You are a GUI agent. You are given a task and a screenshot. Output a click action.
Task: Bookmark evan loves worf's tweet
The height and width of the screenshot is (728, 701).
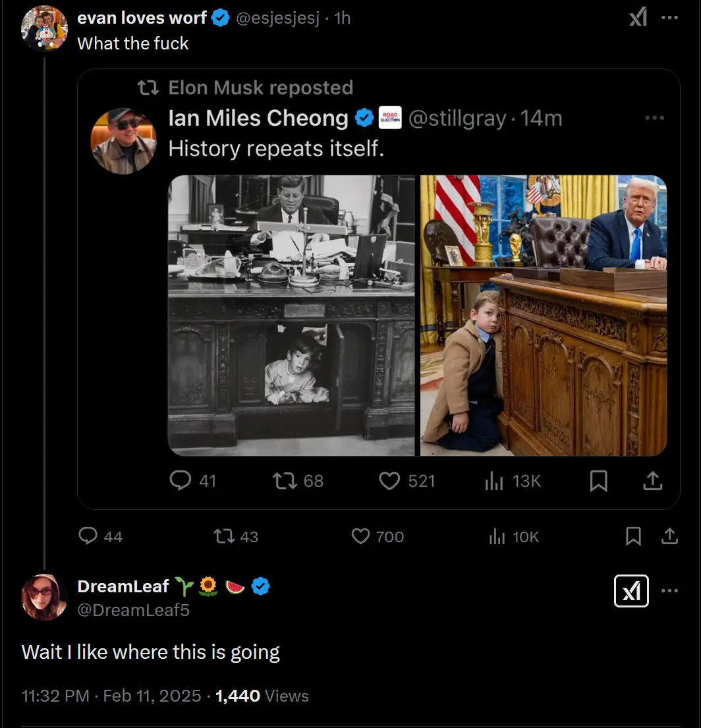633,536
